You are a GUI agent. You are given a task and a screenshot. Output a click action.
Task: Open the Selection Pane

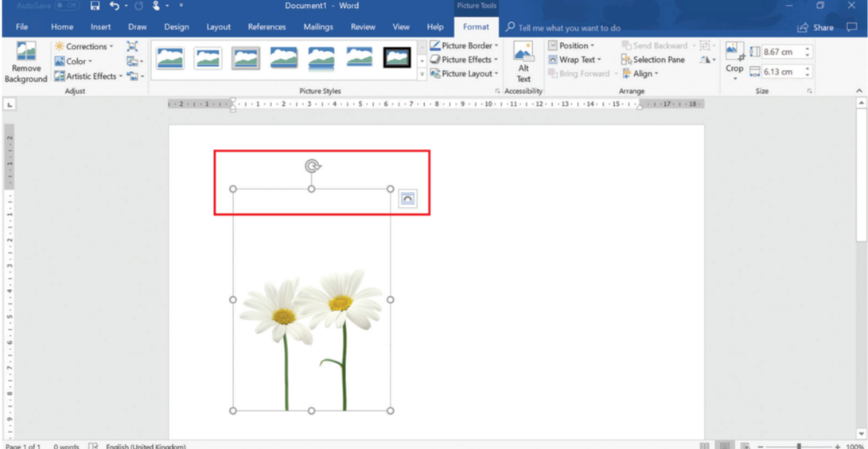pos(652,60)
